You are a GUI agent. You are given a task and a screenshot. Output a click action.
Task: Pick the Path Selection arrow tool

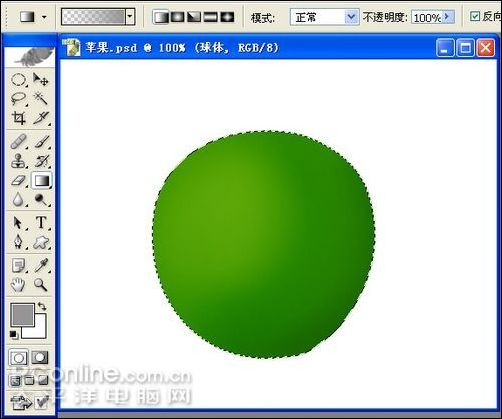tap(18, 223)
